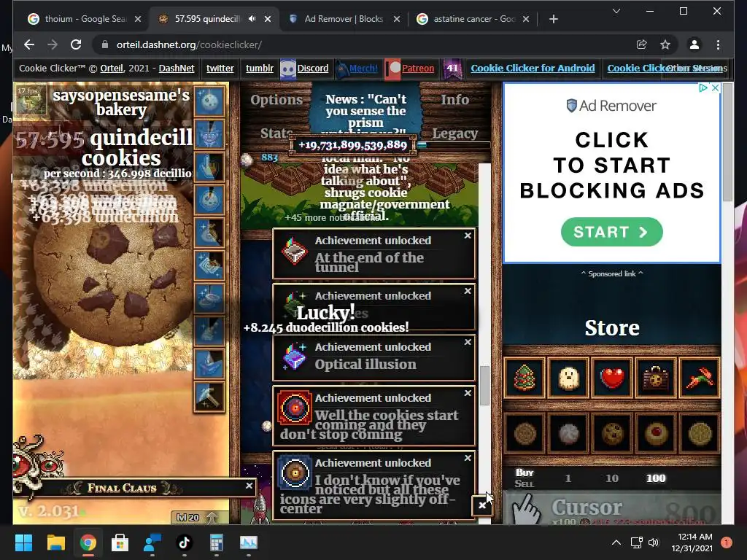The width and height of the screenshot is (747, 560).
Task: Show hidden system tray icons
Action: [616, 542]
